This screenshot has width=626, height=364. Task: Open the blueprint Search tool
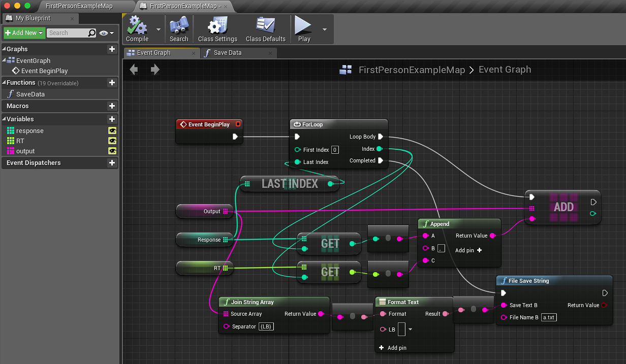click(179, 29)
